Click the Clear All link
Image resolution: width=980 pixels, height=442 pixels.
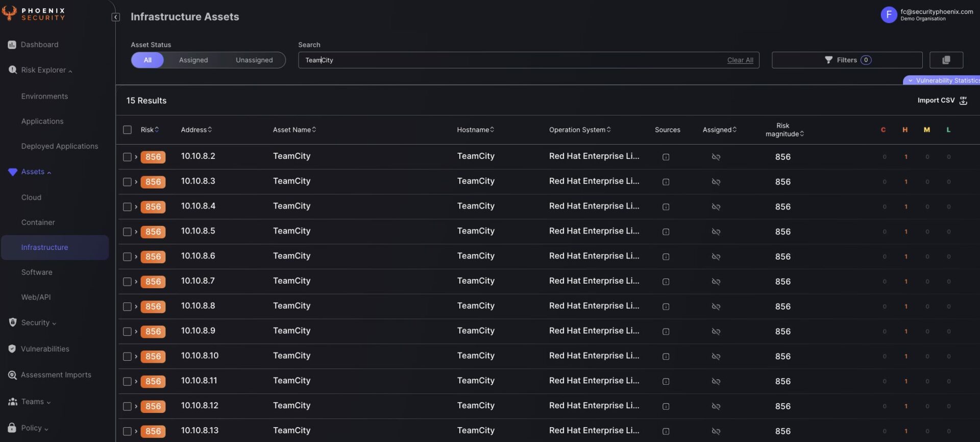(x=740, y=60)
